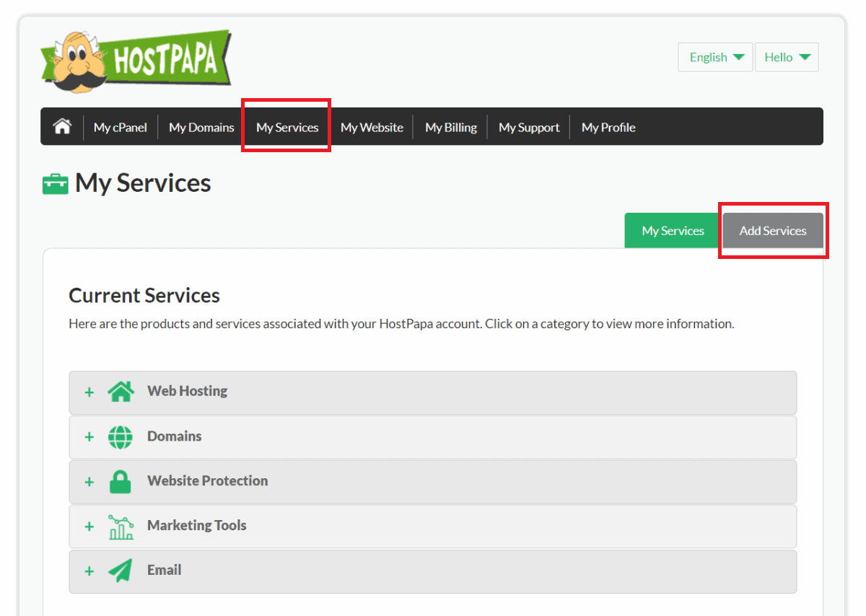Select My Services in the navigation bar
The width and height of the screenshot is (866, 616).
pyautogui.click(x=287, y=127)
